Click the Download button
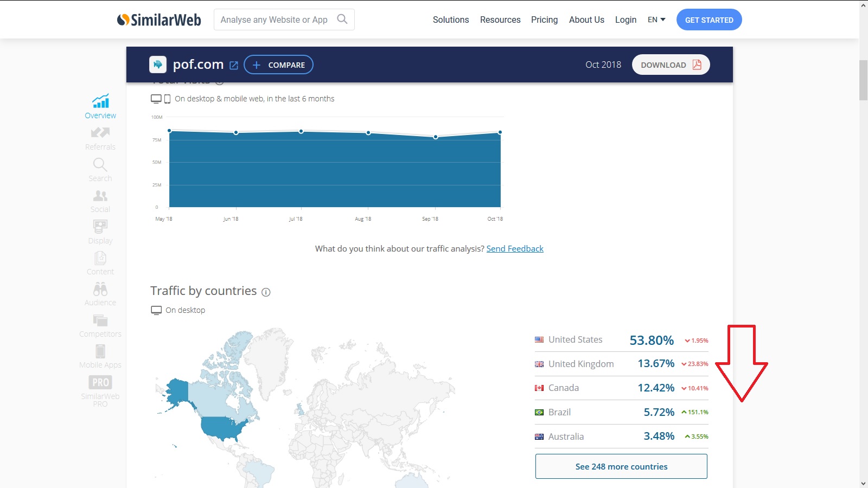This screenshot has width=868, height=488. click(x=671, y=65)
